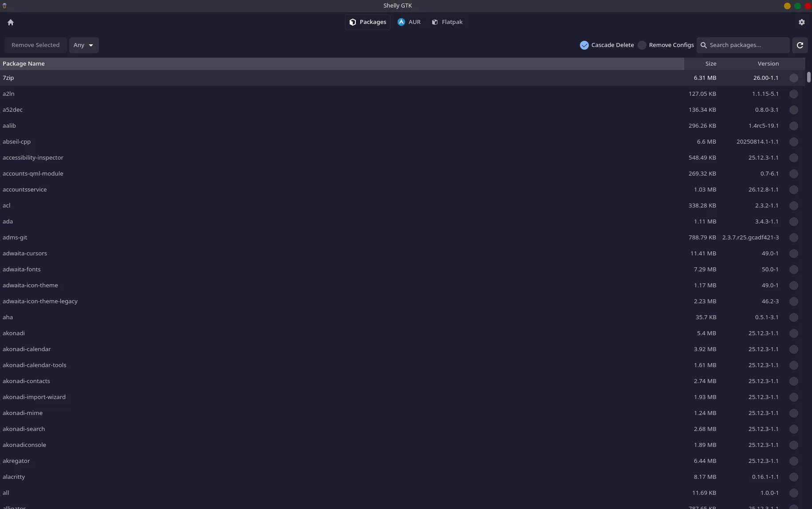Select the accounts-qml-module package checkbox
Screen dimensions: 812x509
tap(794, 174)
